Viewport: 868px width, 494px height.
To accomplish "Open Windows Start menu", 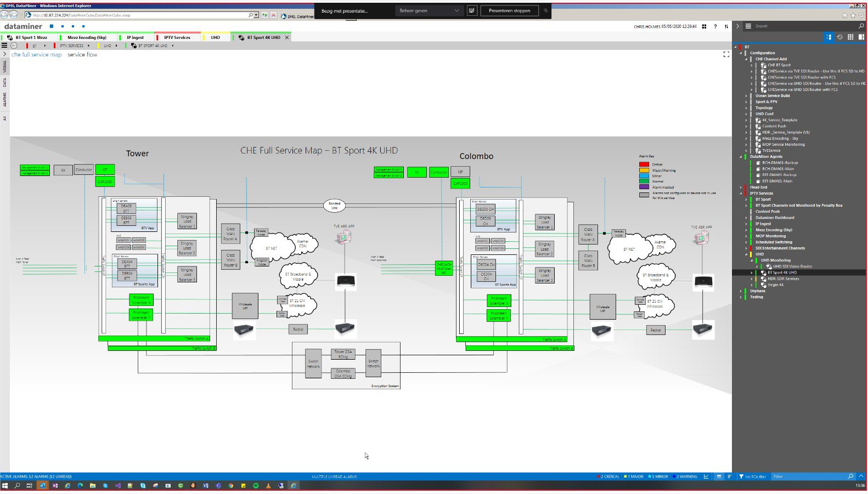I will click(5, 485).
